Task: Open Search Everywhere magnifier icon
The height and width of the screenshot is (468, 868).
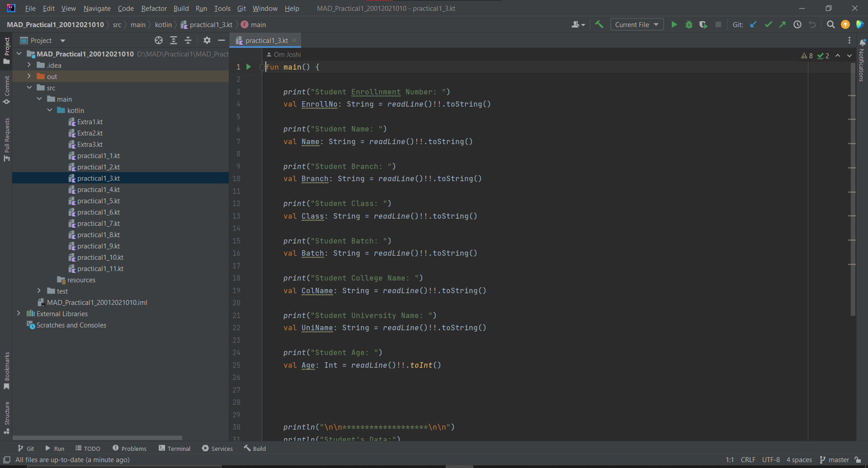Action: click(x=830, y=25)
